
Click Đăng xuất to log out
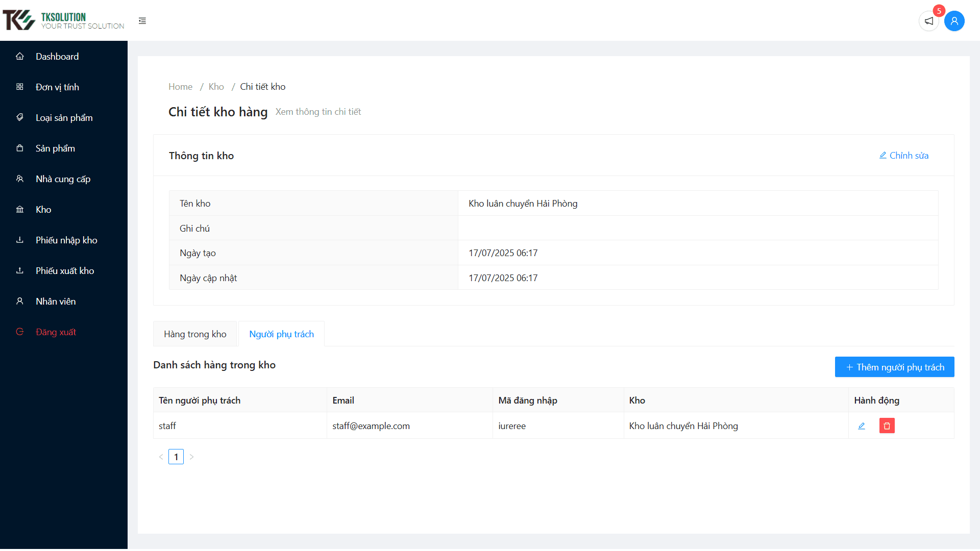pos(56,332)
